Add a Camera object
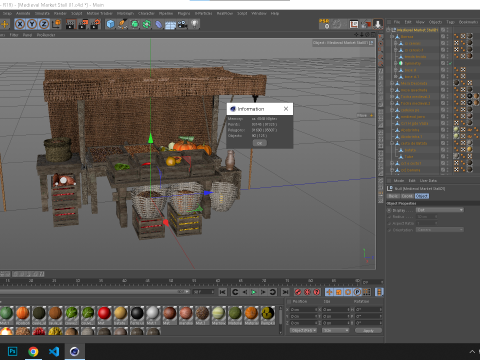Image resolution: width=480 pixels, height=360 pixels. pos(182,24)
